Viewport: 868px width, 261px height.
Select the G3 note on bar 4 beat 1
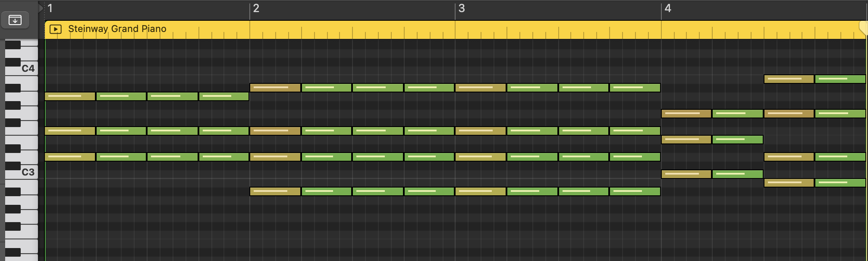(686, 114)
